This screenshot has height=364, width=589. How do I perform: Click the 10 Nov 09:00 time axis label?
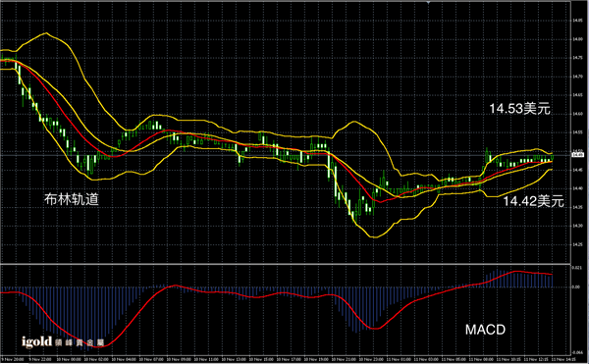[x=177, y=359]
